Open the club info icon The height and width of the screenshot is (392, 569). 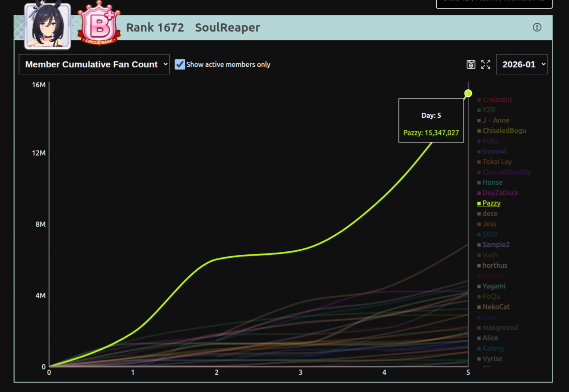tap(537, 27)
